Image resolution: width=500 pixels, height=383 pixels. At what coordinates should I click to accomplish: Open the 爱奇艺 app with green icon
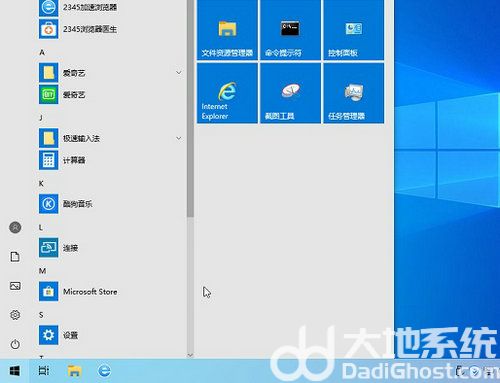pyautogui.click(x=110, y=95)
